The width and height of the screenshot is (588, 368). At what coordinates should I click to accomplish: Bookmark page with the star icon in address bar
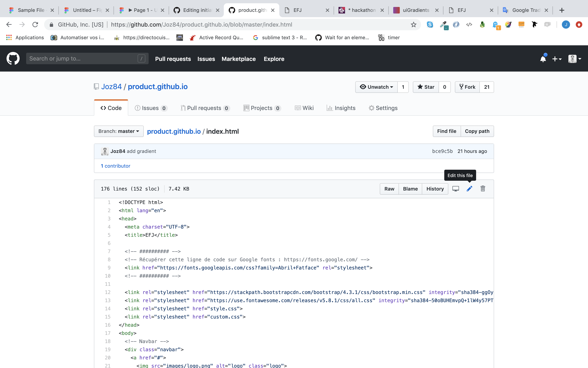[x=414, y=25]
